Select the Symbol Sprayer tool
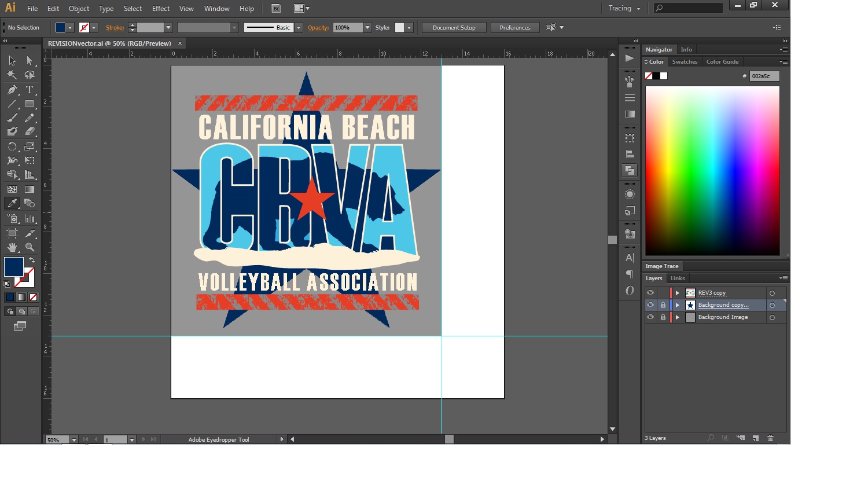The height and width of the screenshot is (488, 868). [x=12, y=219]
